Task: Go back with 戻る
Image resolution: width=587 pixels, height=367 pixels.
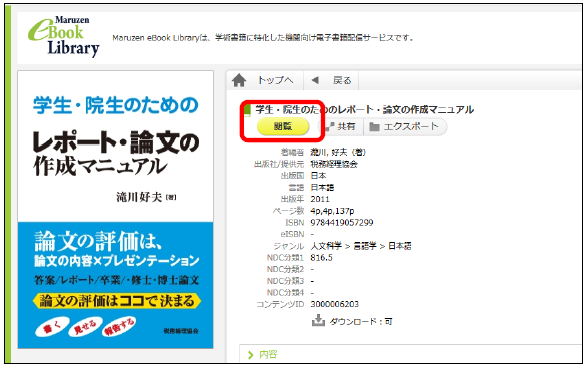Action: (342, 80)
